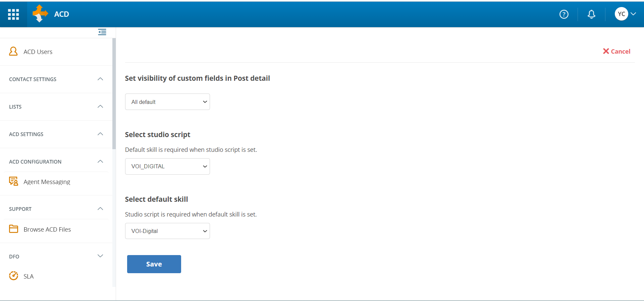Click the SLA gauge icon
Screen dimensions: 644x301
tap(13, 276)
